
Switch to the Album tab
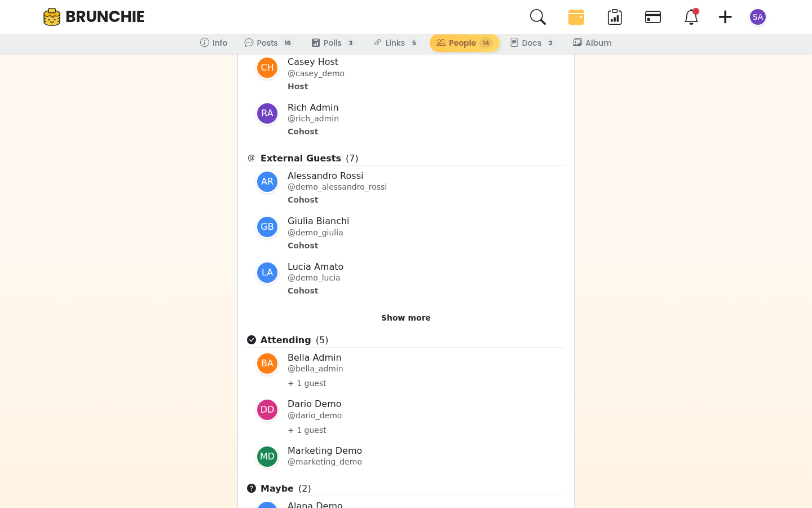(x=592, y=43)
